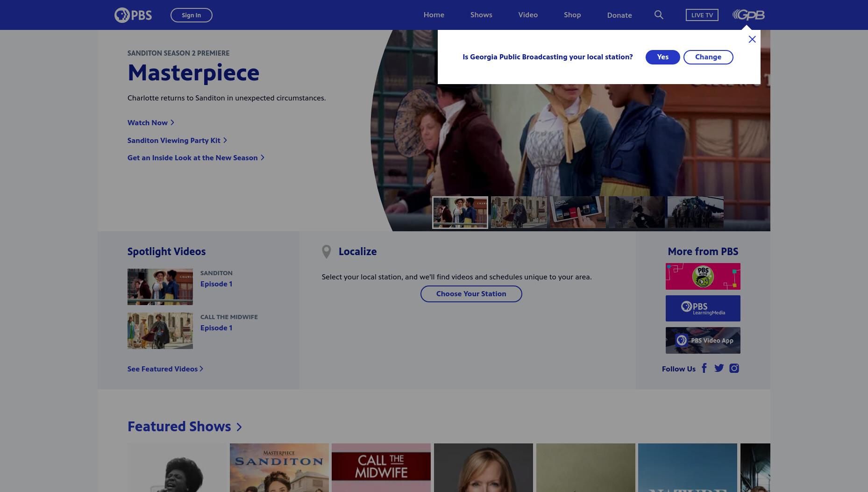This screenshot has width=868, height=492.
Task: Select Call the Midwife carousel thumbnail
Action: tap(519, 213)
